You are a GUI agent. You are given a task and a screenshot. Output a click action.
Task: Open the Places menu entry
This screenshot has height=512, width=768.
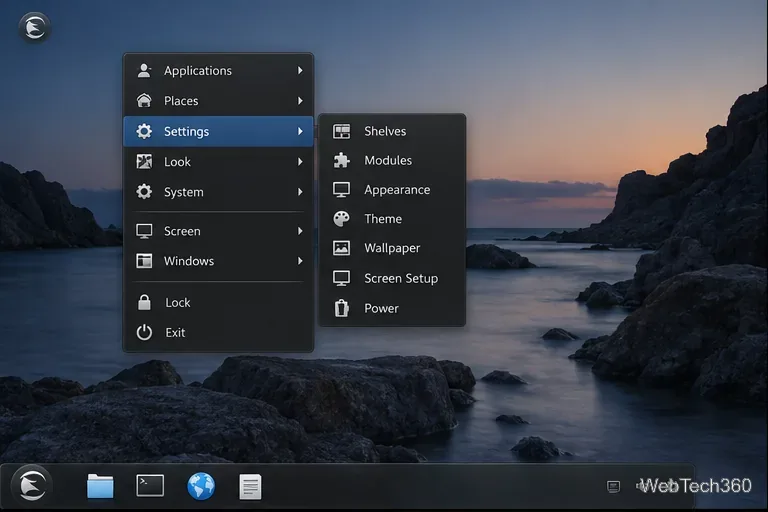pyautogui.click(x=218, y=100)
